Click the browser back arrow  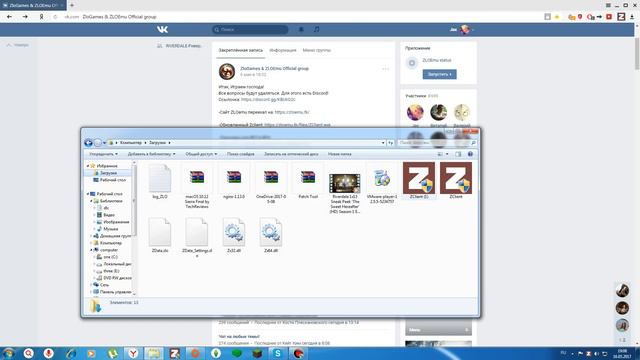coord(9,17)
